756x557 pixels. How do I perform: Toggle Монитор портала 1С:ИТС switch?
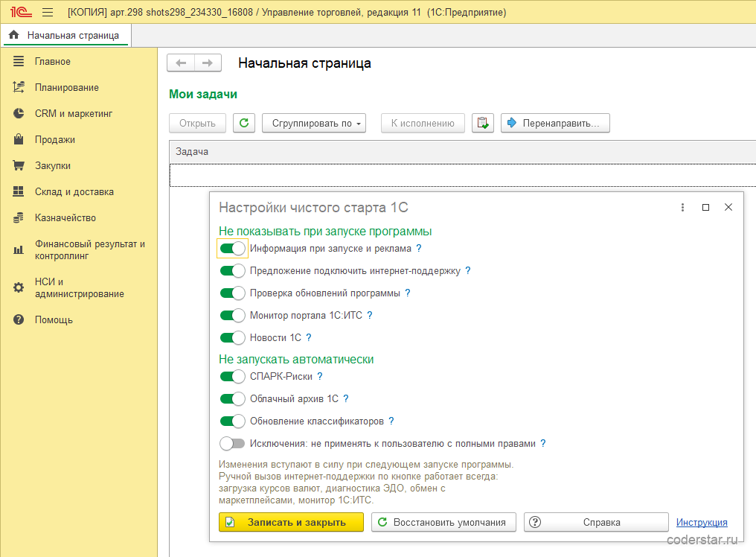(232, 315)
